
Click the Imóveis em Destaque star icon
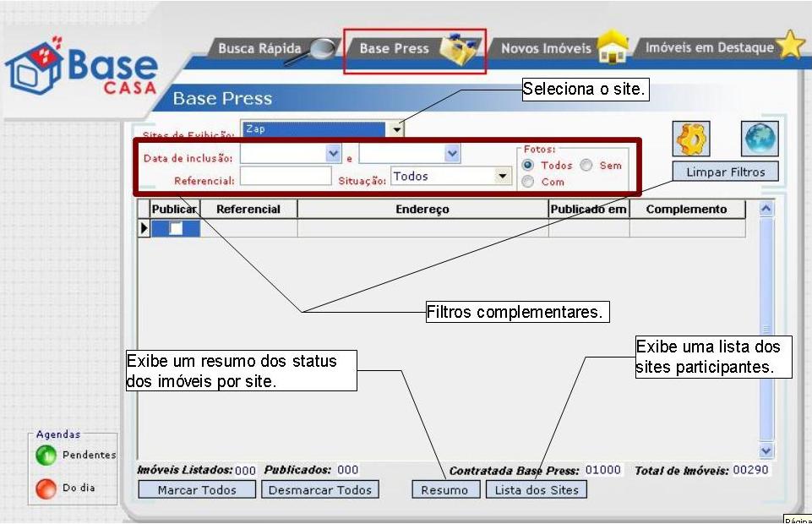point(790,46)
